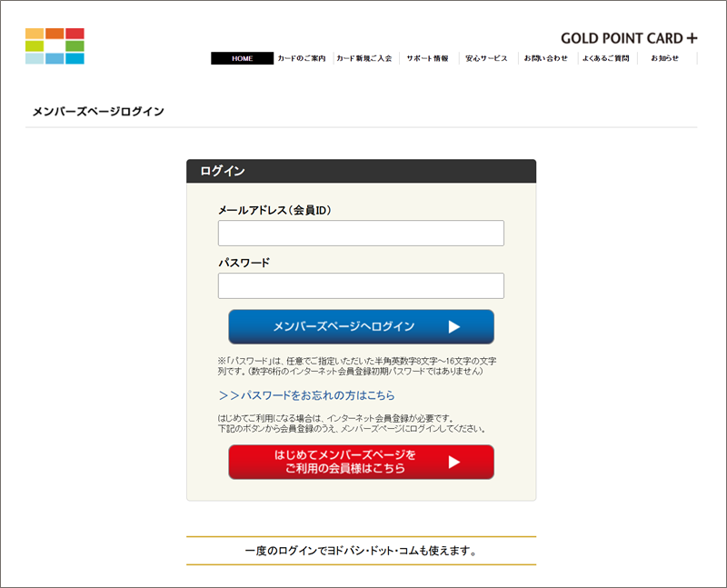Click the パスワード field label

click(244, 263)
